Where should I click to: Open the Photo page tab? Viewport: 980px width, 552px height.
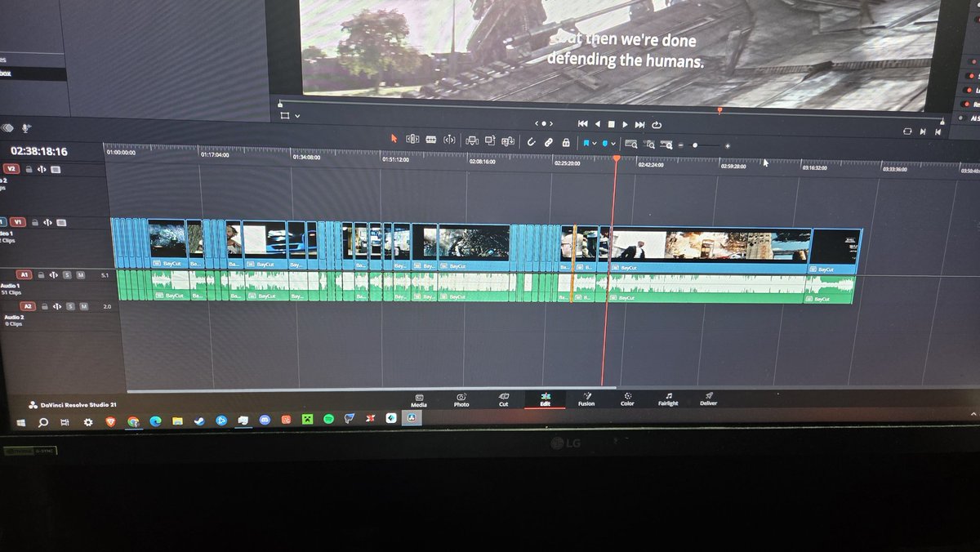pos(461,398)
